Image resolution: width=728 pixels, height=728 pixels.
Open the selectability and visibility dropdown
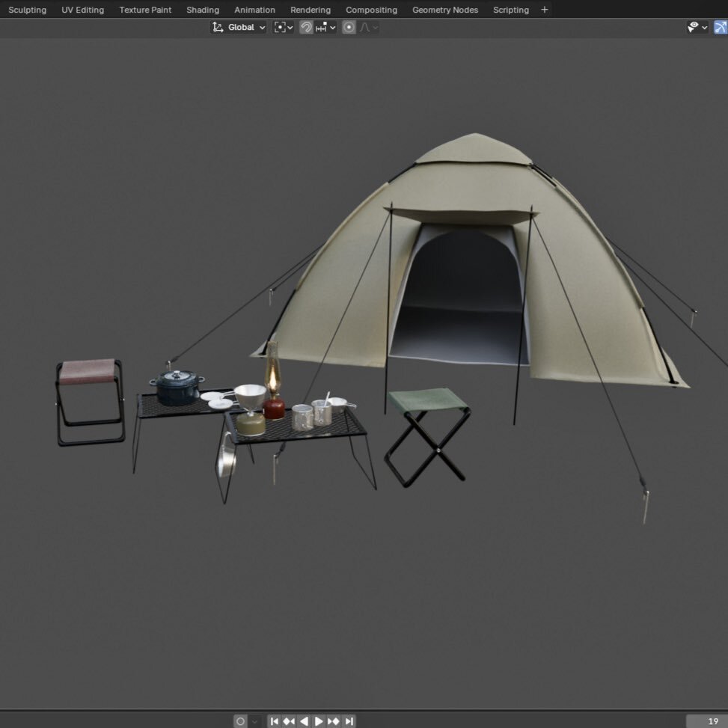pyautogui.click(x=697, y=28)
